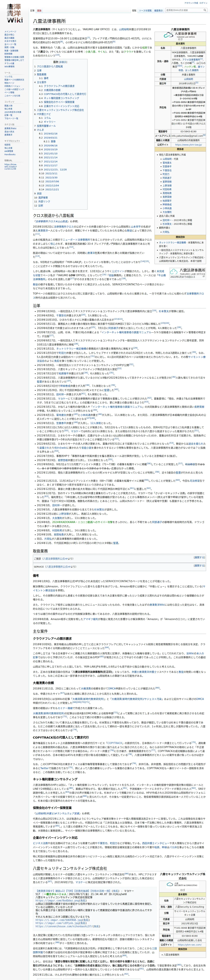Hide the table of contents via 非表示

coord(63,62)
